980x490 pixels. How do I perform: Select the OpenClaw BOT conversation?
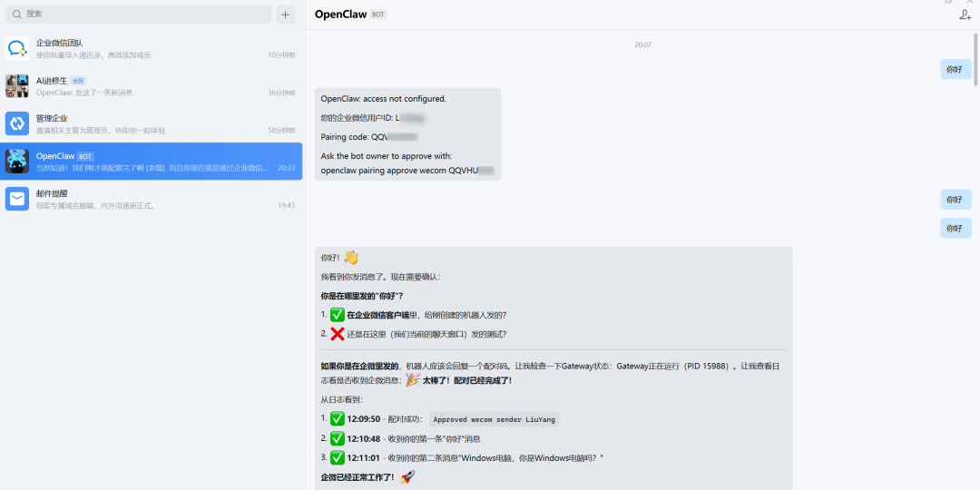[152, 162]
